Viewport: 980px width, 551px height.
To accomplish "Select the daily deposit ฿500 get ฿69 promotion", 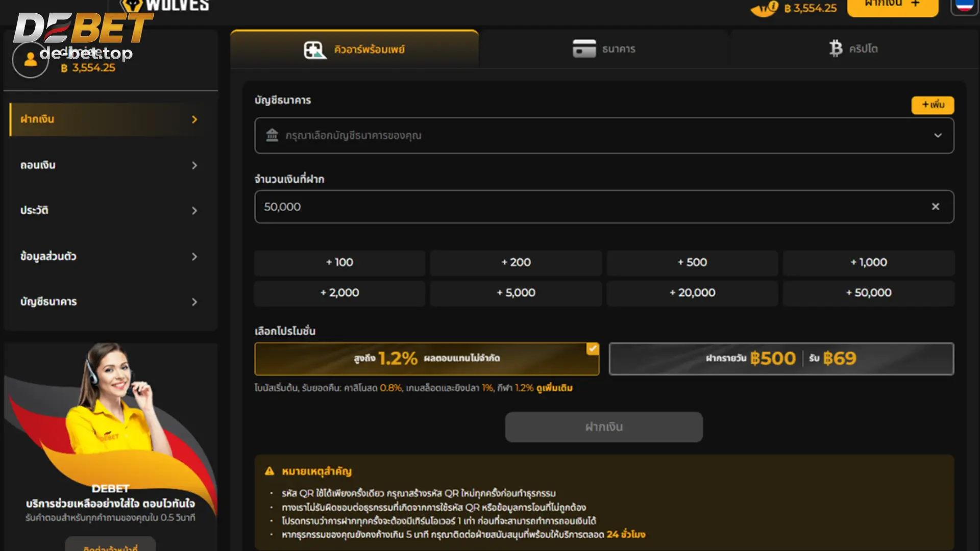I will [x=781, y=359].
